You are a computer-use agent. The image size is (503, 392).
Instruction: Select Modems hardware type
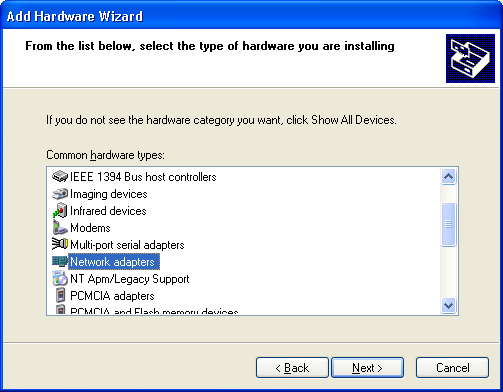[90, 228]
